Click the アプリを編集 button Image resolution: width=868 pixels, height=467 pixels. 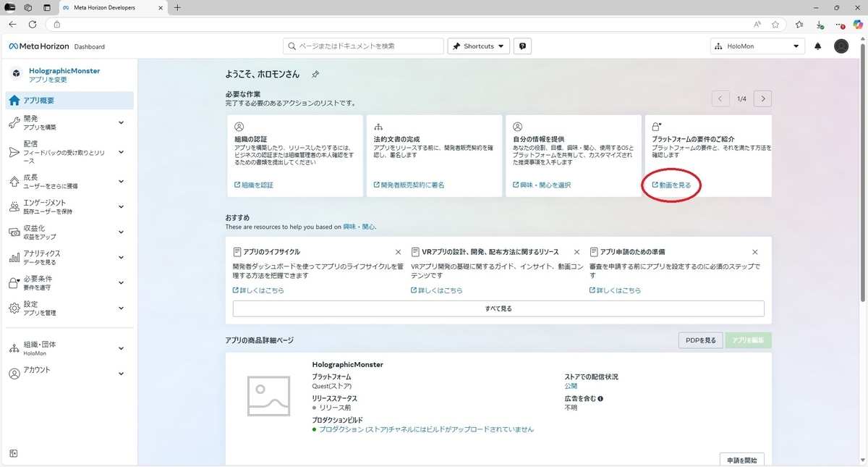749,340
